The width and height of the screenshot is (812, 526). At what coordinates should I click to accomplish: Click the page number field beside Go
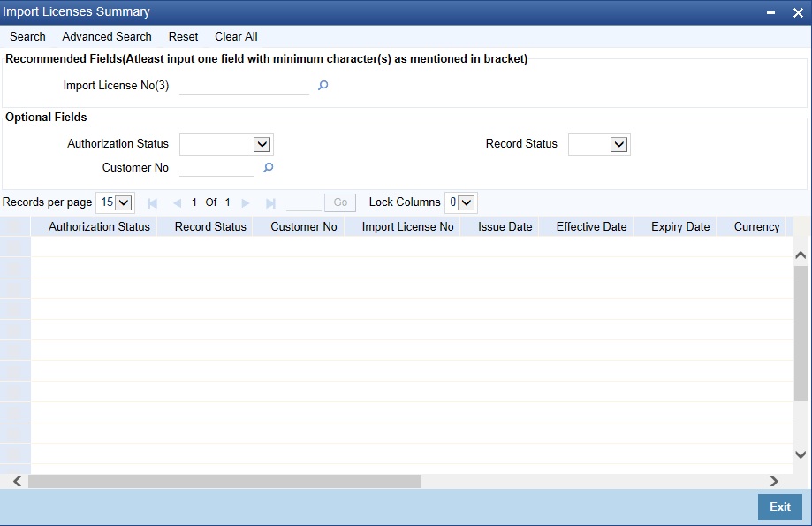[x=304, y=202]
